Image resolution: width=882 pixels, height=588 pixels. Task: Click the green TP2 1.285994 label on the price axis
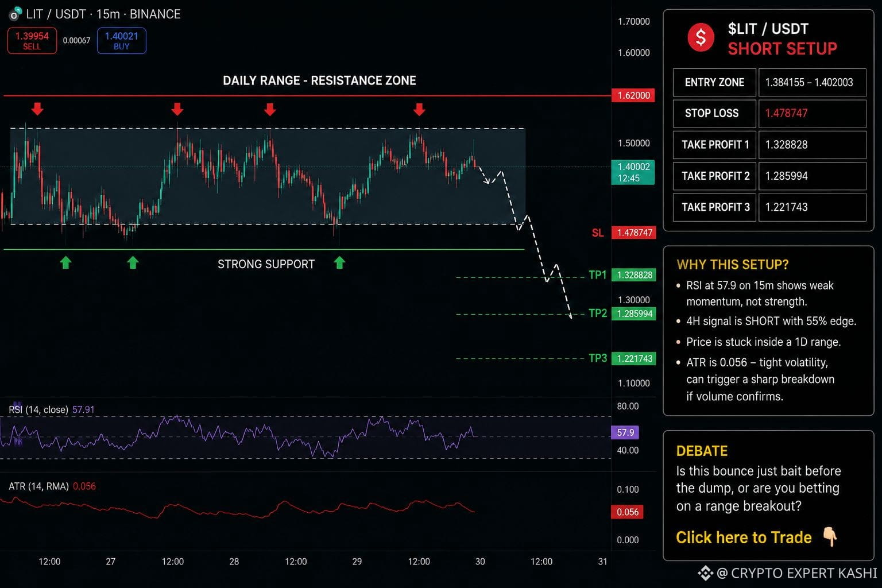point(634,314)
